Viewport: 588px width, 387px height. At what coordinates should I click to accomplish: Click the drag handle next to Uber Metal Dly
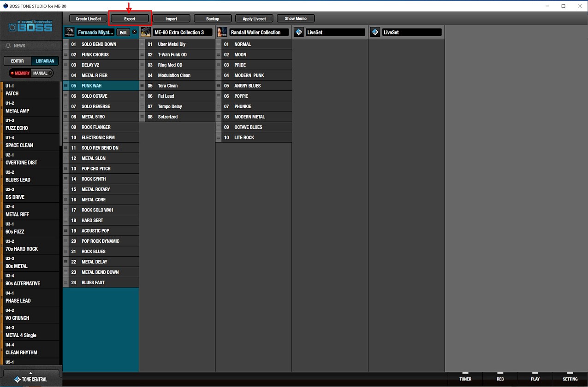(142, 44)
